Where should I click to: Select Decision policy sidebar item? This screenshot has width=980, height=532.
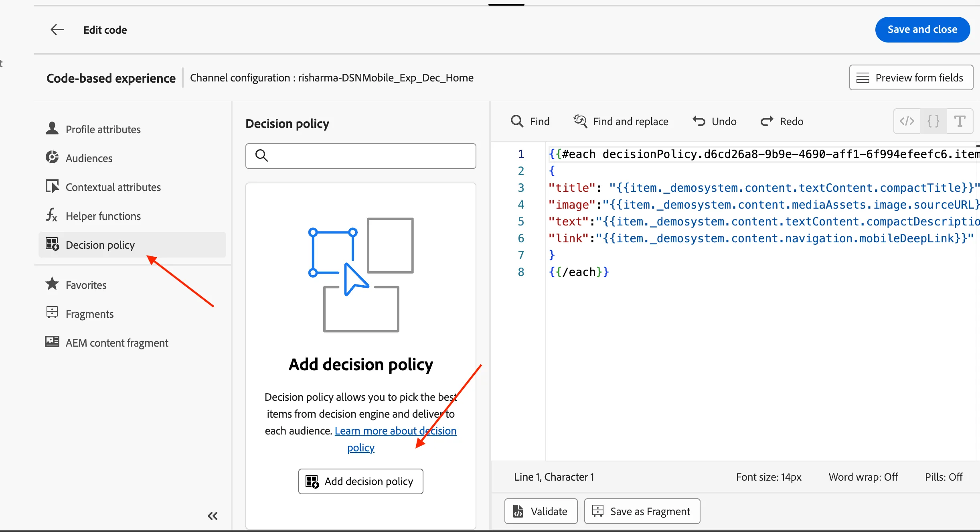tap(132, 245)
